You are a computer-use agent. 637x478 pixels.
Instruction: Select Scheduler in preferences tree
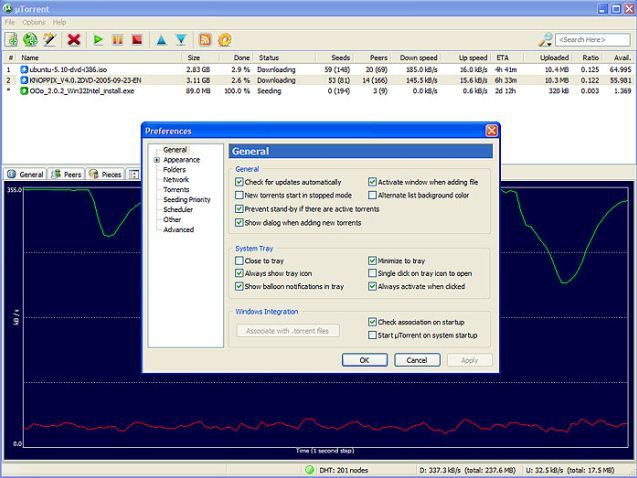(178, 210)
